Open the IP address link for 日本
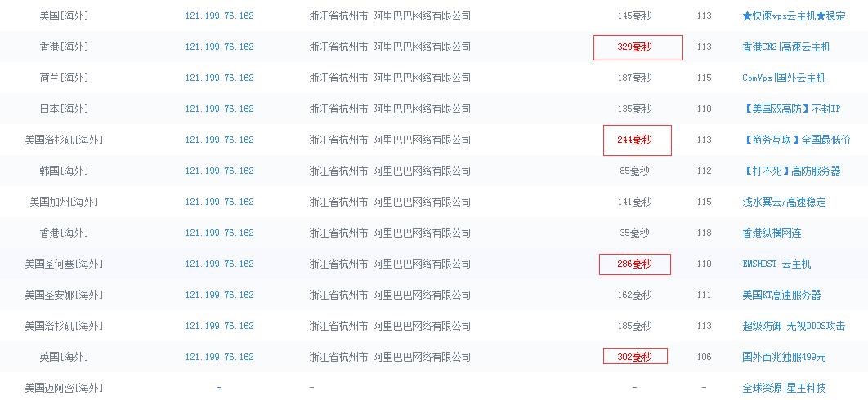Screen dimensions: 868x400 coord(219,109)
